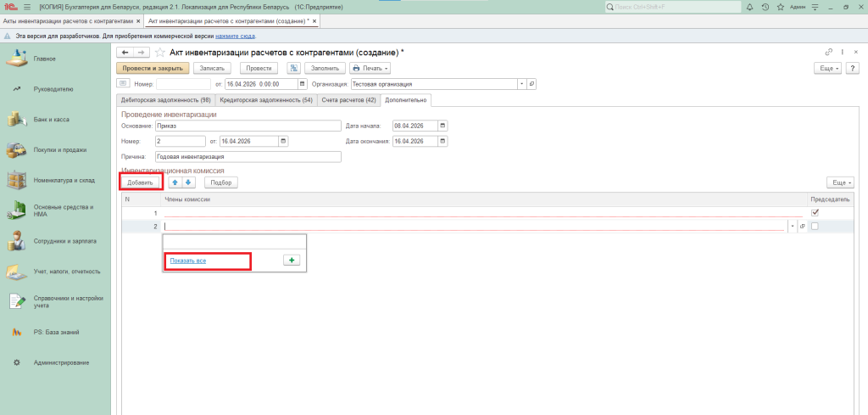Open the Печать dropdown menu

tap(370, 68)
